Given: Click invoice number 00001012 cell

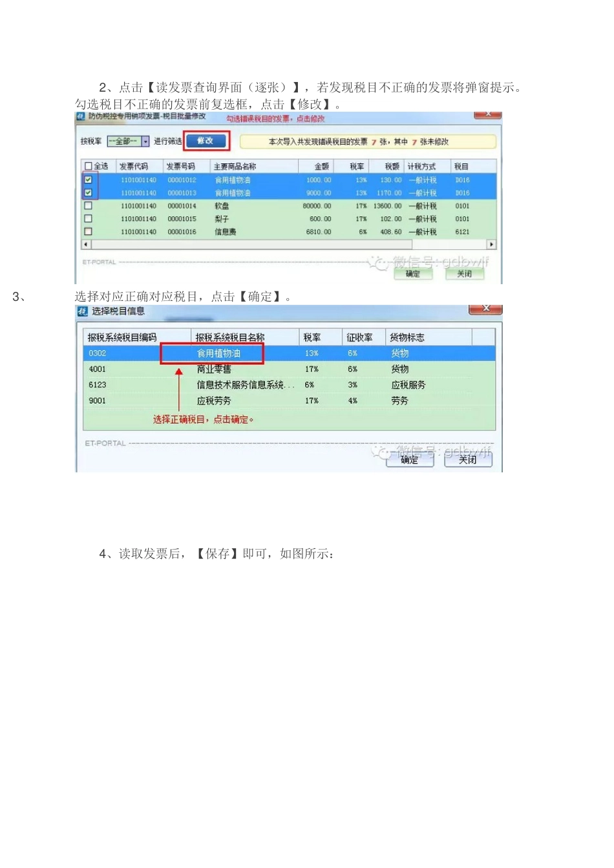Looking at the screenshot, I should click(x=182, y=180).
